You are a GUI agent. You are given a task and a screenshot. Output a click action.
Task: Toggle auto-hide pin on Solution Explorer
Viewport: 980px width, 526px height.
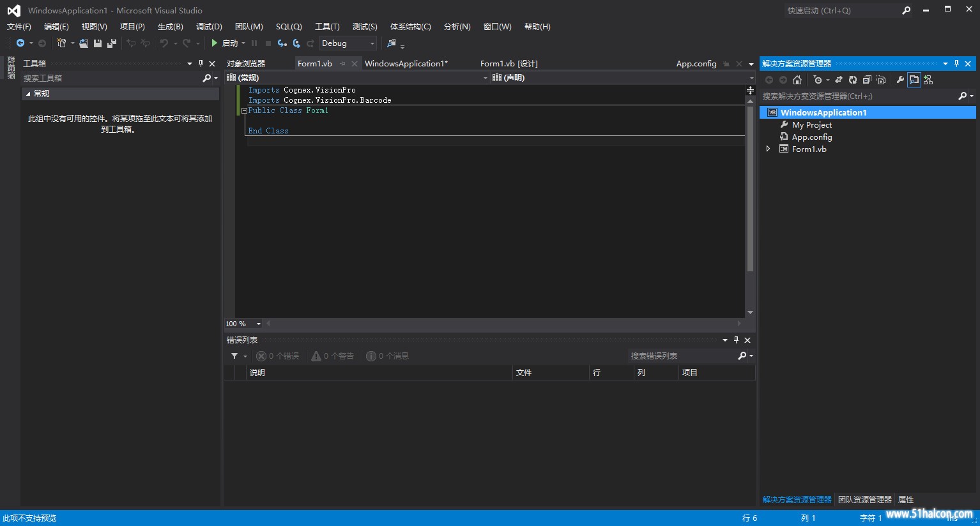click(x=956, y=63)
